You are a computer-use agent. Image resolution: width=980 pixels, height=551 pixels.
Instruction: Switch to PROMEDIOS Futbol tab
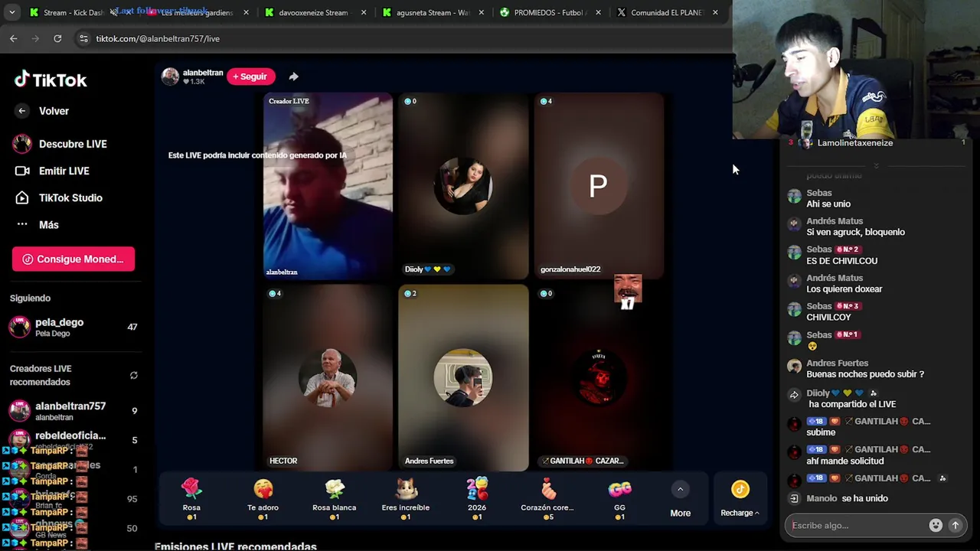(548, 12)
